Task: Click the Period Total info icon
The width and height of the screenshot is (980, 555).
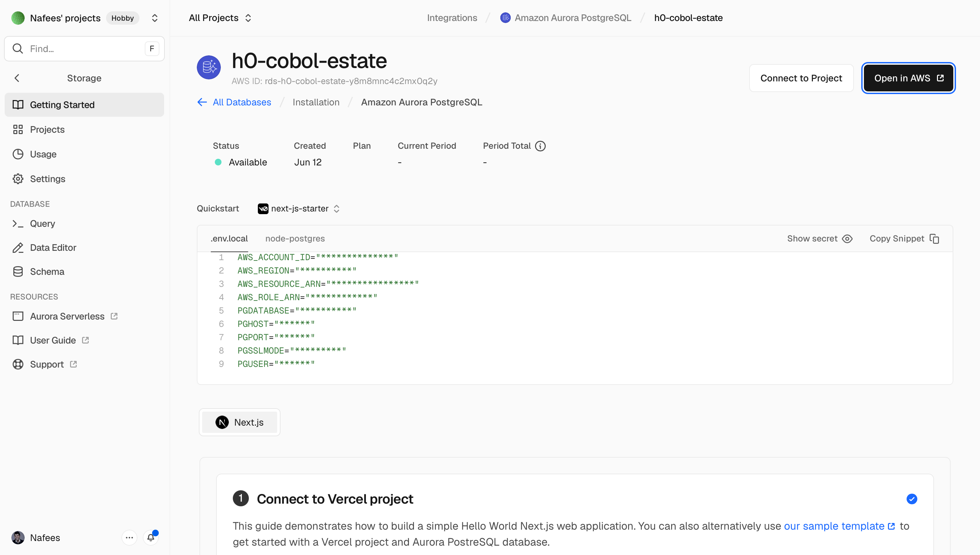Action: (540, 146)
